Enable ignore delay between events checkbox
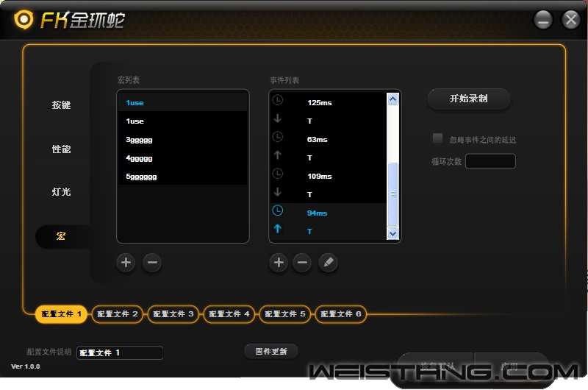This screenshot has width=588, height=390. pos(437,138)
